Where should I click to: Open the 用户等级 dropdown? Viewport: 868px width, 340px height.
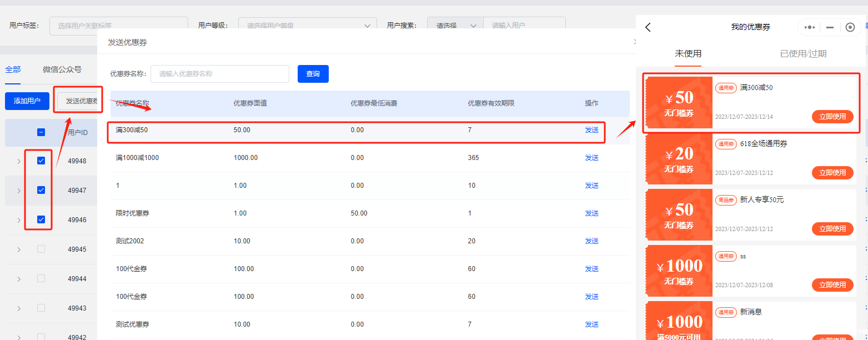tap(307, 26)
